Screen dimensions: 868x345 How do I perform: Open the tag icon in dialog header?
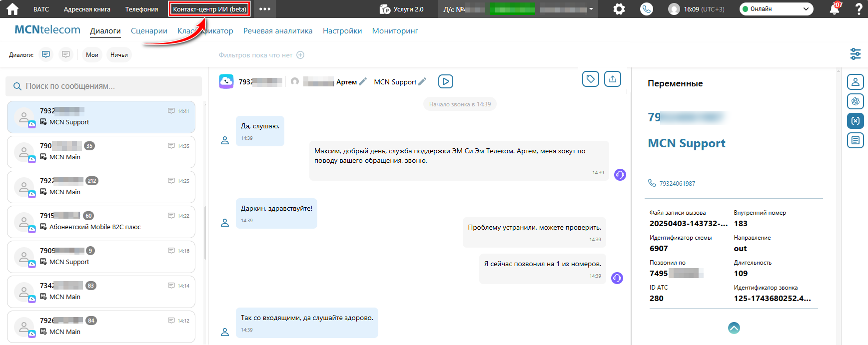click(591, 79)
